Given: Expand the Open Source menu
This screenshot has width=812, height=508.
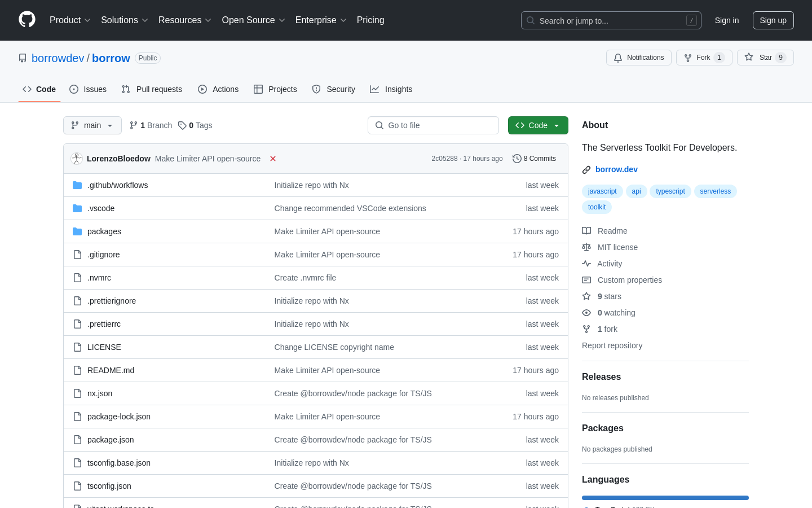Looking at the screenshot, I should 254,20.
